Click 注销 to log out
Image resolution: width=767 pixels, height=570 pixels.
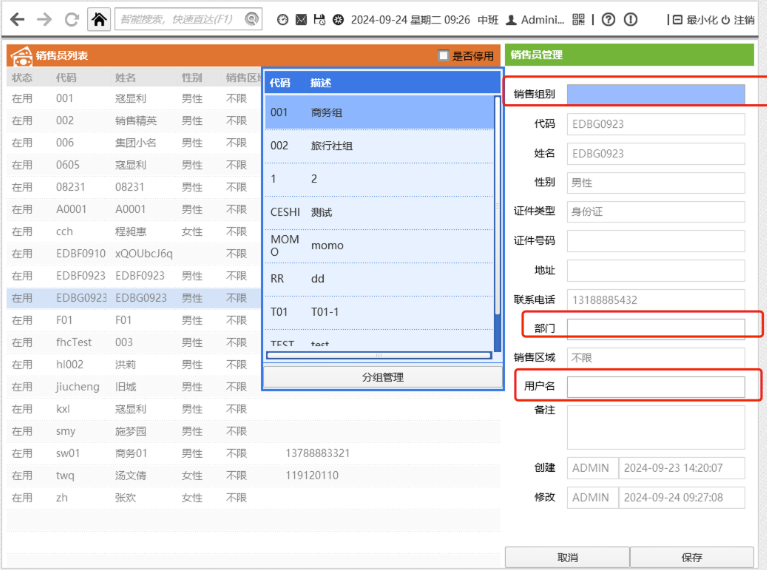738,20
